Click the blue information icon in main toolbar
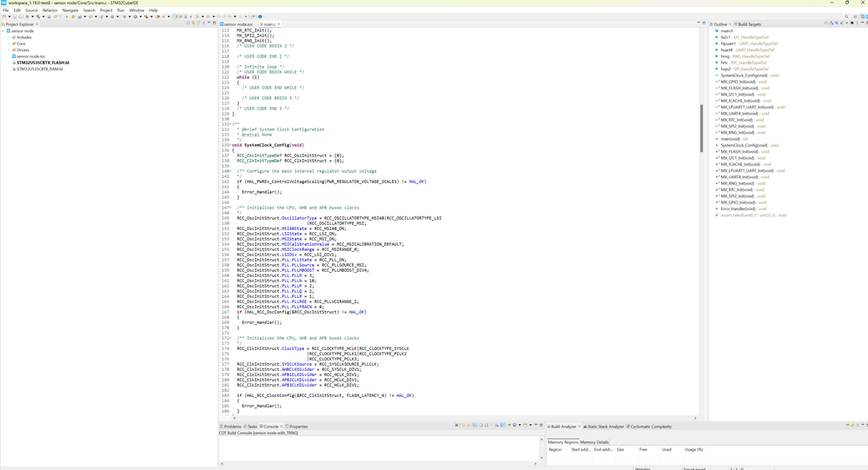The height and width of the screenshot is (470, 868). [260, 17]
